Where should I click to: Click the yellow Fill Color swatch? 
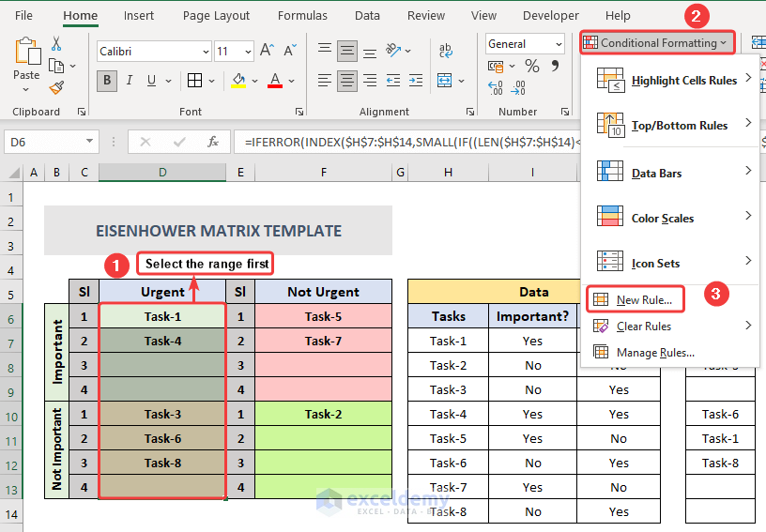[239, 81]
